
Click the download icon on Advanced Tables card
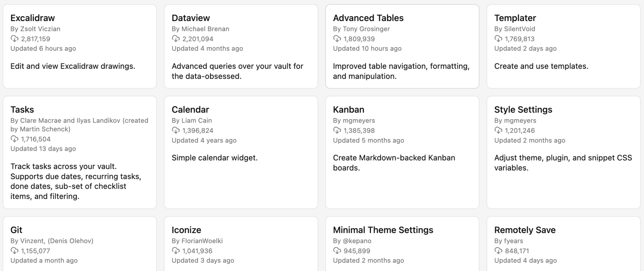tap(337, 39)
